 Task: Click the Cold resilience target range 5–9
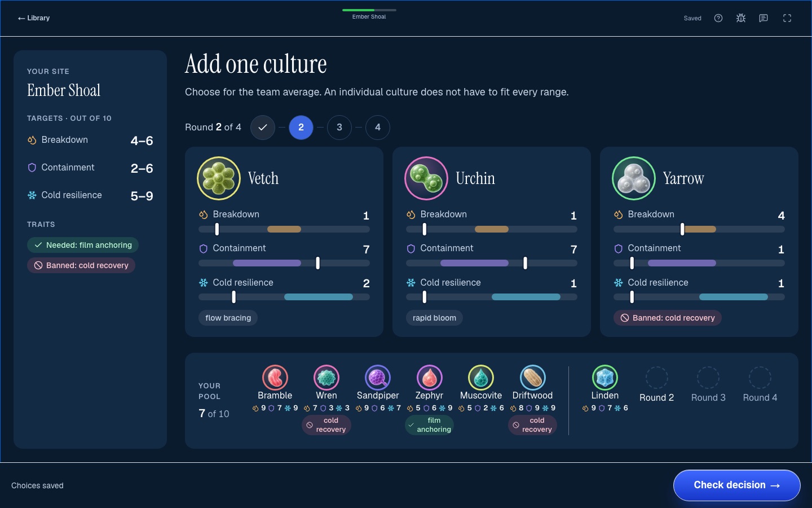click(142, 196)
